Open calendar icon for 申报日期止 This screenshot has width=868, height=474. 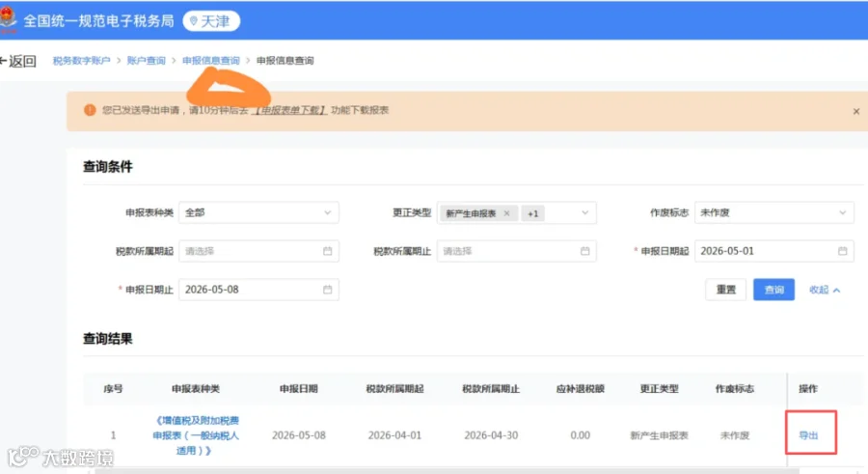point(328,290)
